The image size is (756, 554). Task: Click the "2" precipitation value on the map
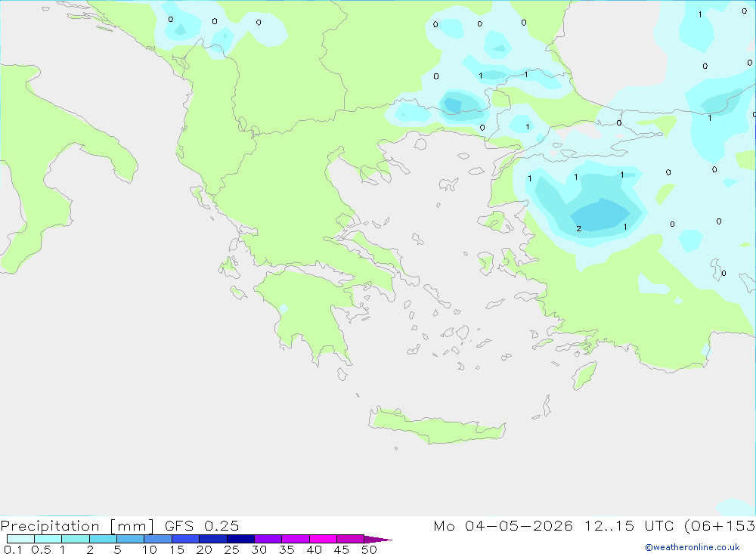pos(578,228)
